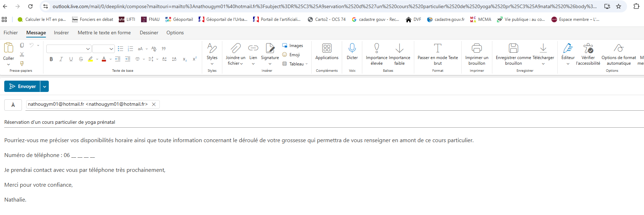Mark message as Importance faible
This screenshot has width=644, height=215.
click(x=399, y=54)
